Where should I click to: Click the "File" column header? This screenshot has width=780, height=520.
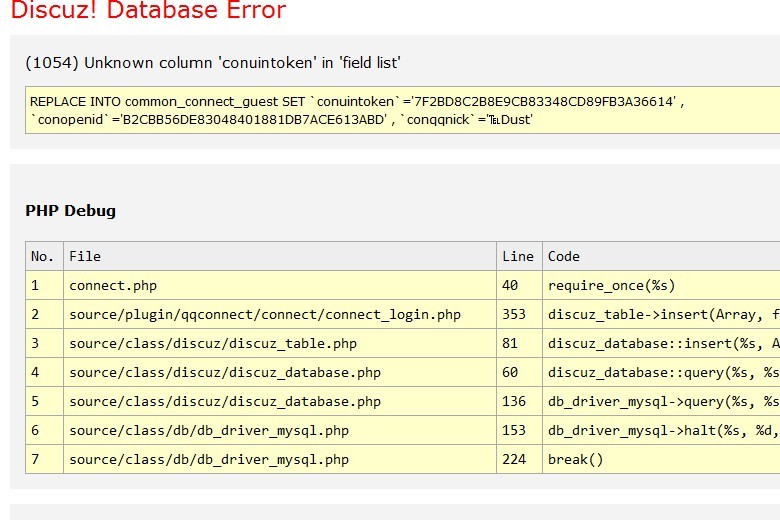(85, 256)
